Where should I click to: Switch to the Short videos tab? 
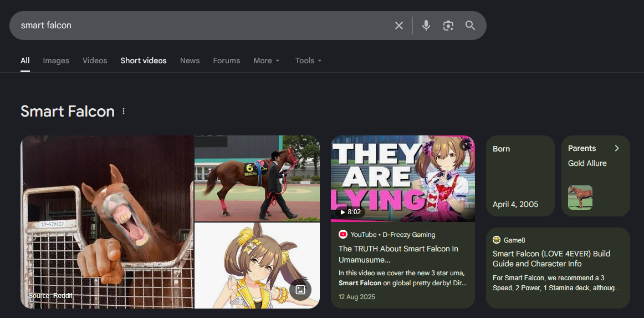(144, 60)
